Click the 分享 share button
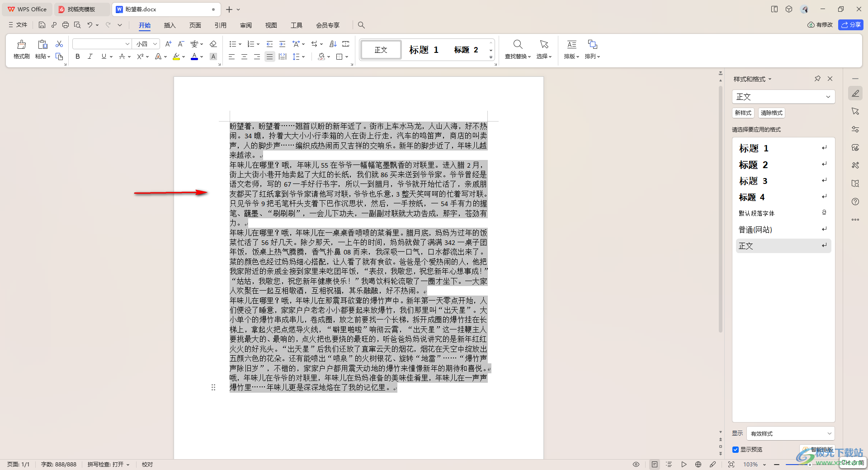 point(851,25)
